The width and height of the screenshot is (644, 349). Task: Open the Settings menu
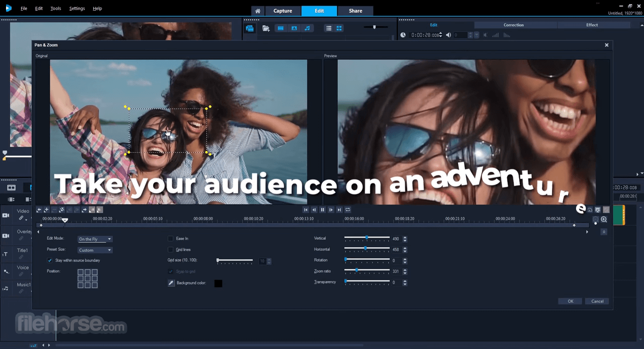[77, 9]
